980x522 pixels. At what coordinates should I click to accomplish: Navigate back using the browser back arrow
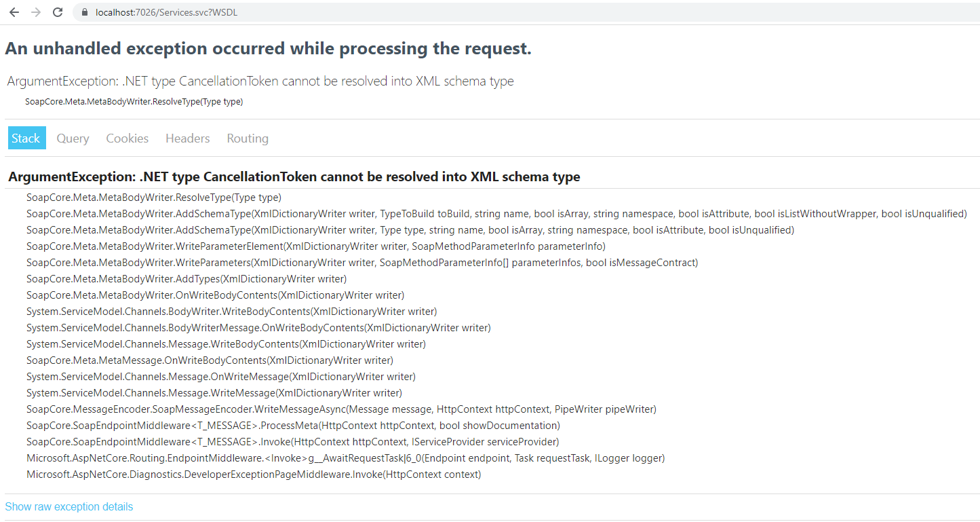pyautogui.click(x=14, y=12)
